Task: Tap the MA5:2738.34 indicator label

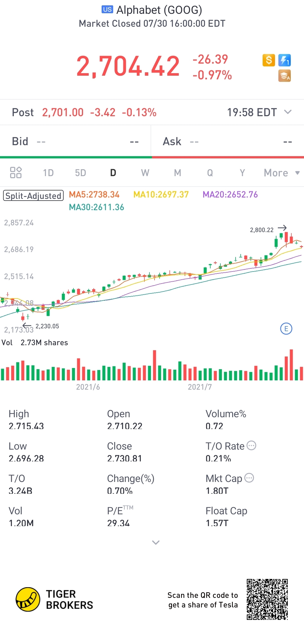Action: pyautogui.click(x=94, y=194)
